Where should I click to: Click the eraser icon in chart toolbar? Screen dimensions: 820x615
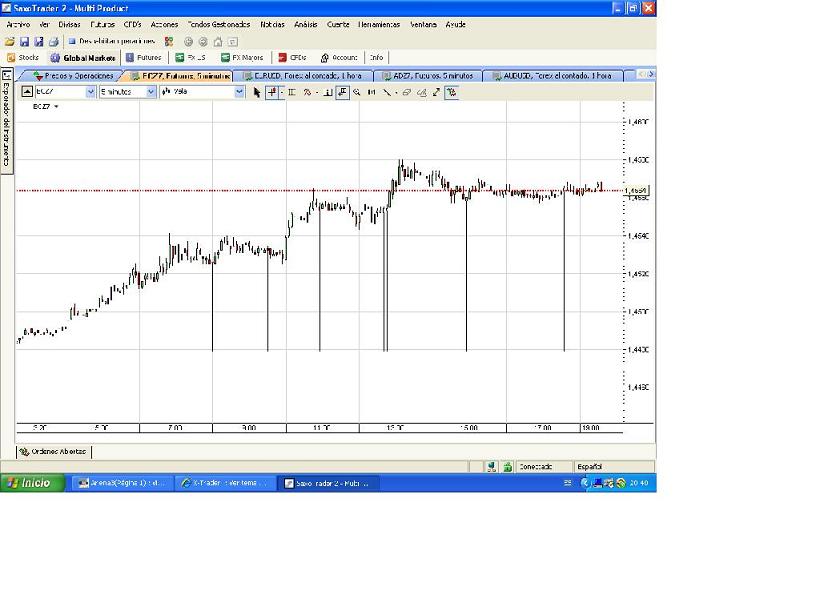(x=406, y=92)
